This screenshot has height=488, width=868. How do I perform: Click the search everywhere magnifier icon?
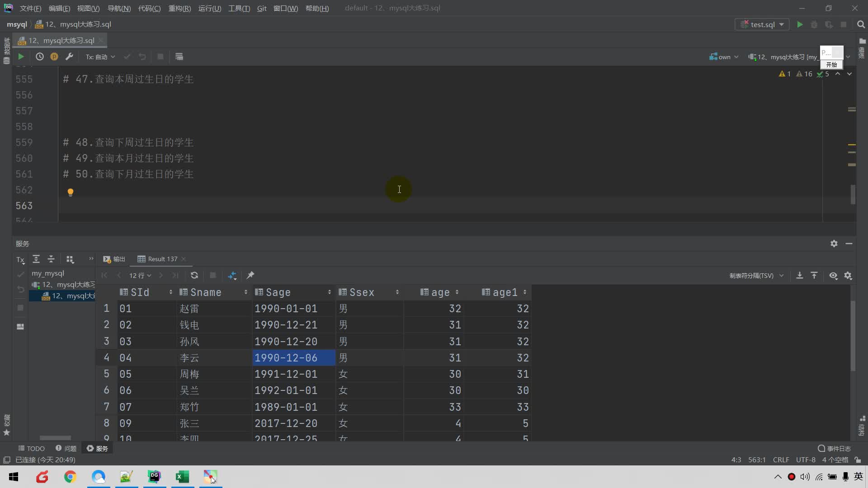[861, 24]
